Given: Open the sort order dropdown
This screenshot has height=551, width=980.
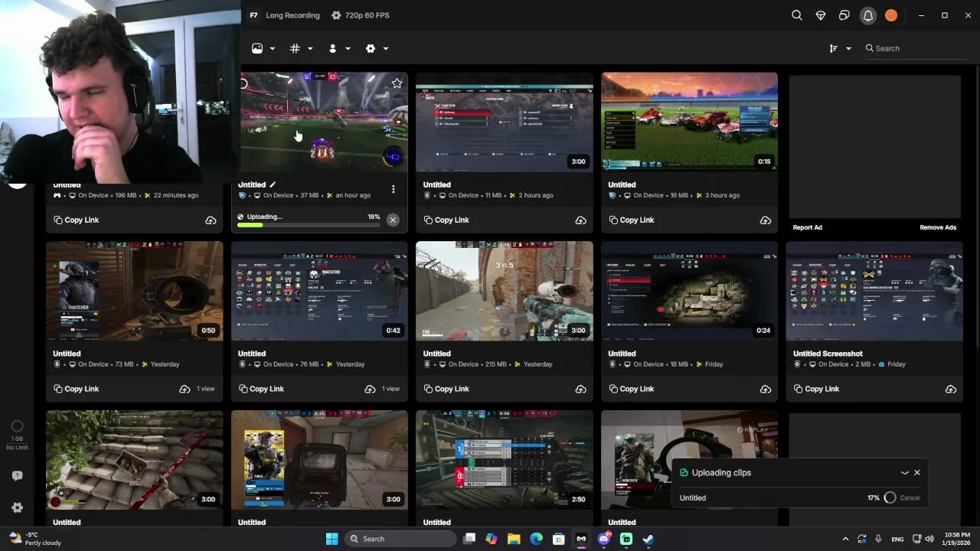Looking at the screenshot, I should coord(840,48).
